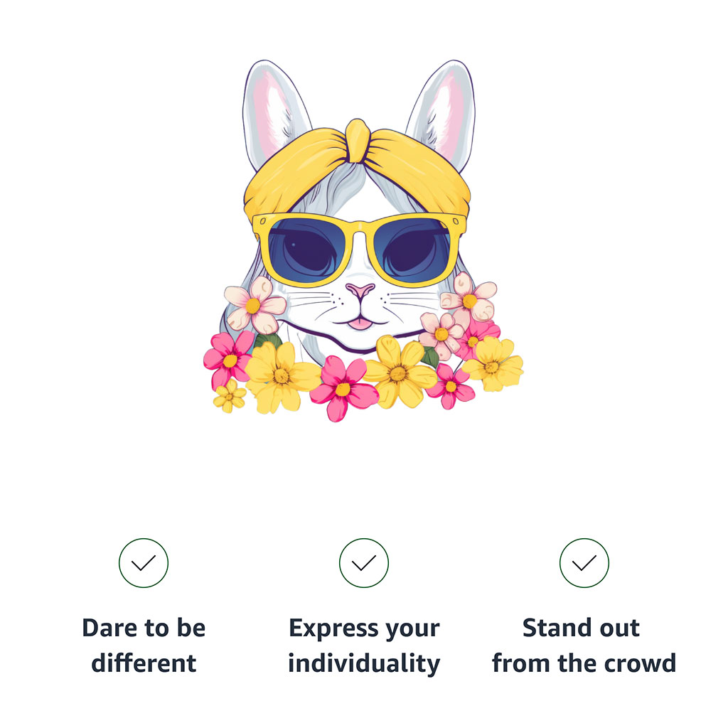Viewport: 728px width, 728px height.
Task: Select the "Dare to be different" text
Action: pos(144,646)
